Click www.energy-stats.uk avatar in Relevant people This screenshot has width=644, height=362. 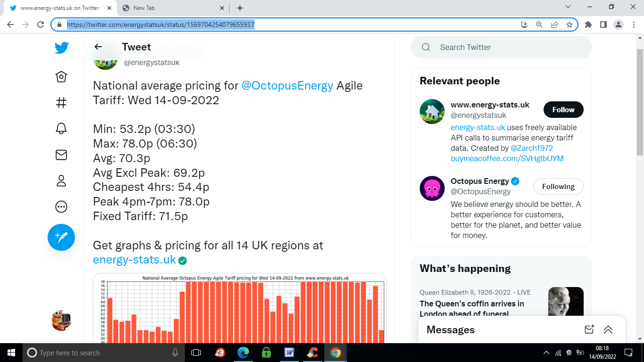point(432,111)
